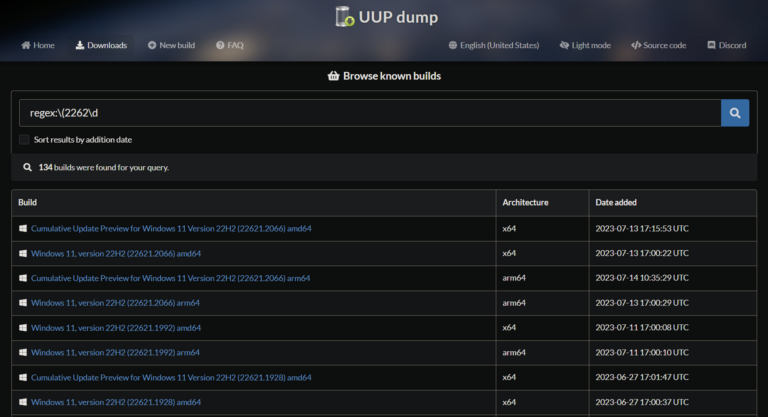Screen dimensions: 768x417
Task: Open the FAQ page
Action: click(235, 45)
